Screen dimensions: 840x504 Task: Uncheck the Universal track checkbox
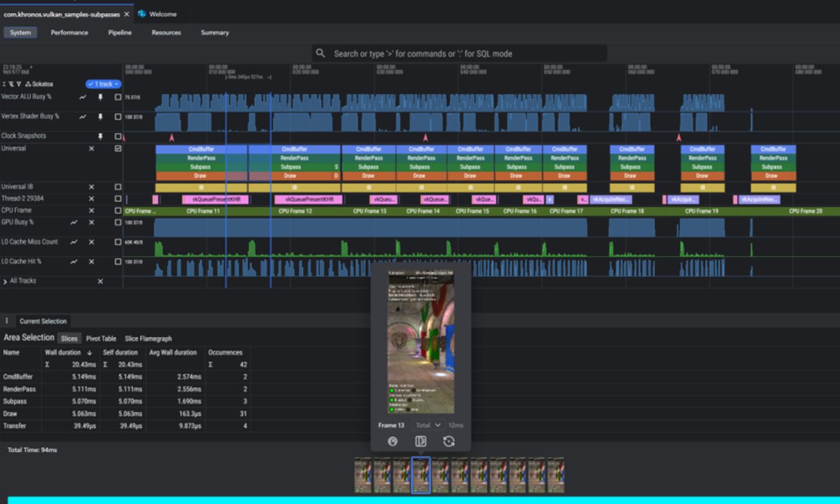(x=118, y=149)
